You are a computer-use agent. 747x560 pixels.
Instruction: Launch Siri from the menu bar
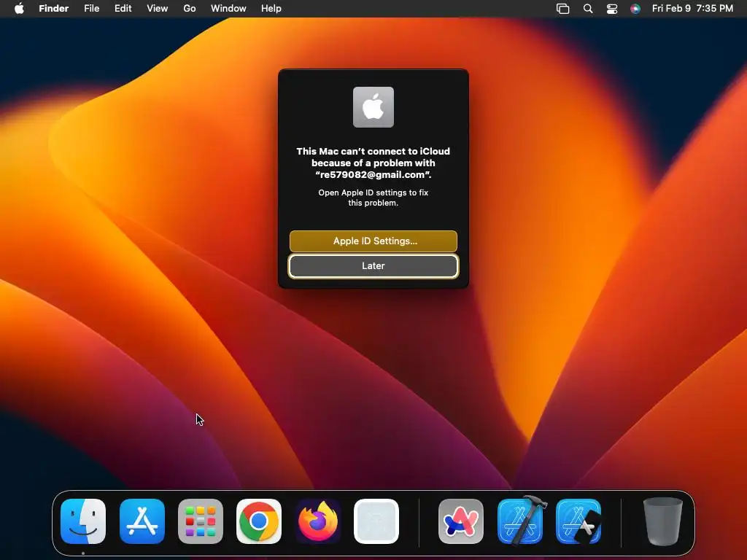pyautogui.click(x=635, y=9)
